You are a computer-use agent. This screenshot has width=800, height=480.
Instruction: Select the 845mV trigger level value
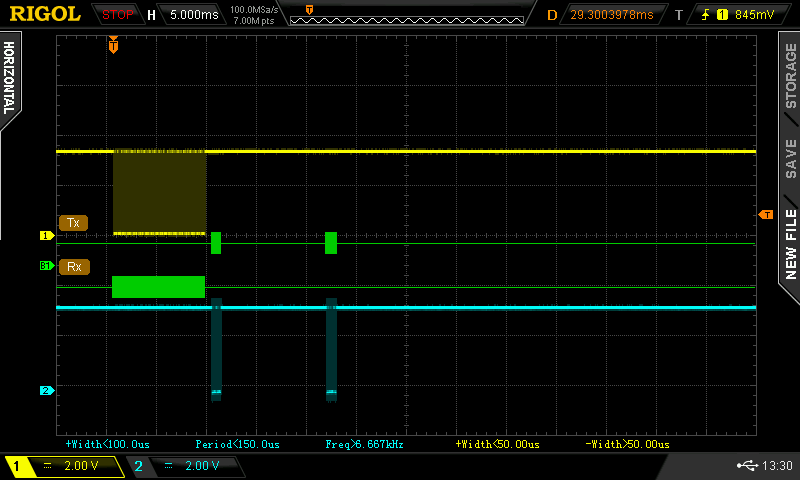(755, 15)
